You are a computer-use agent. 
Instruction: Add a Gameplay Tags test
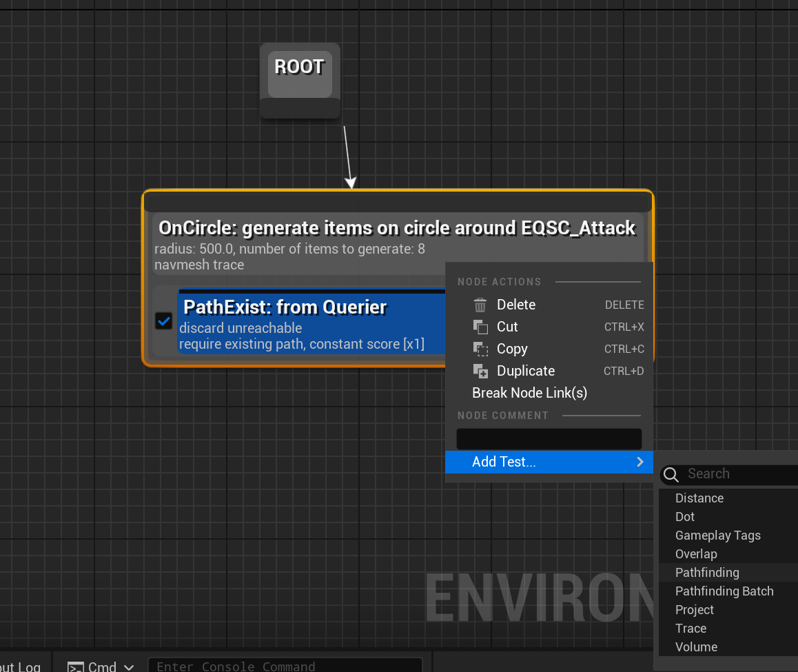point(728,536)
